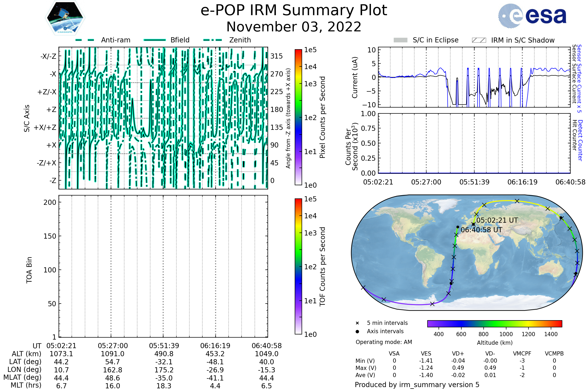Click the Sensor Surface Current x 5 label

coord(579,78)
